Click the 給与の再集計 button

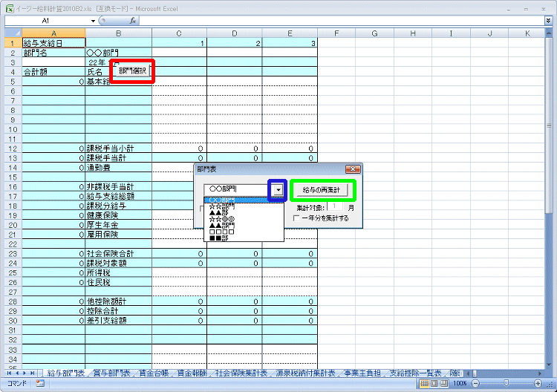tap(322, 190)
